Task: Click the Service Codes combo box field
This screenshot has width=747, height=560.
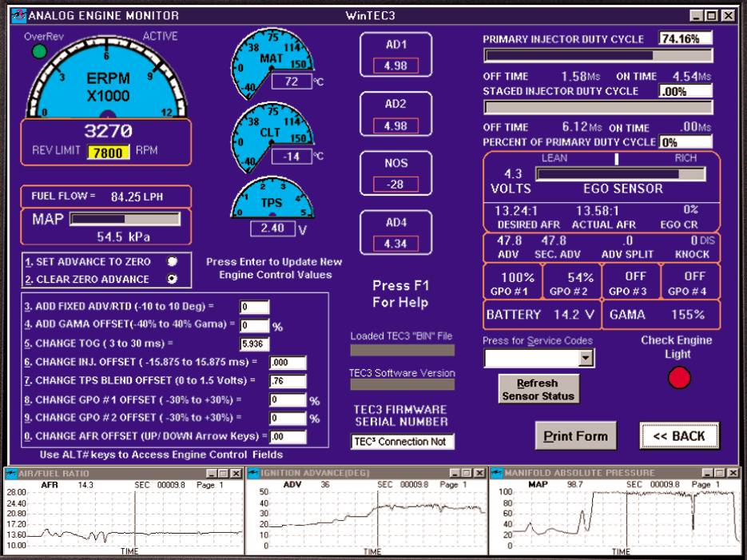Action: (538, 358)
